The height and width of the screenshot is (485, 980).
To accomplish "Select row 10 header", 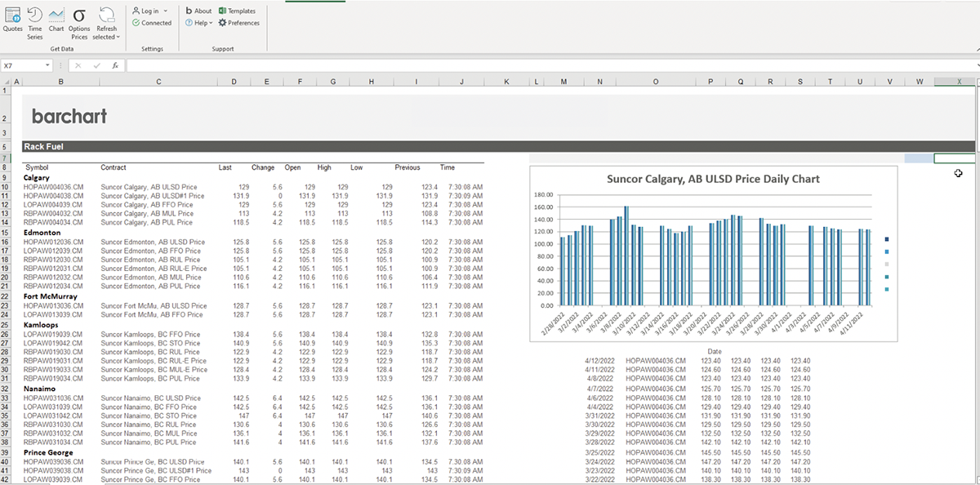I will tap(6, 187).
